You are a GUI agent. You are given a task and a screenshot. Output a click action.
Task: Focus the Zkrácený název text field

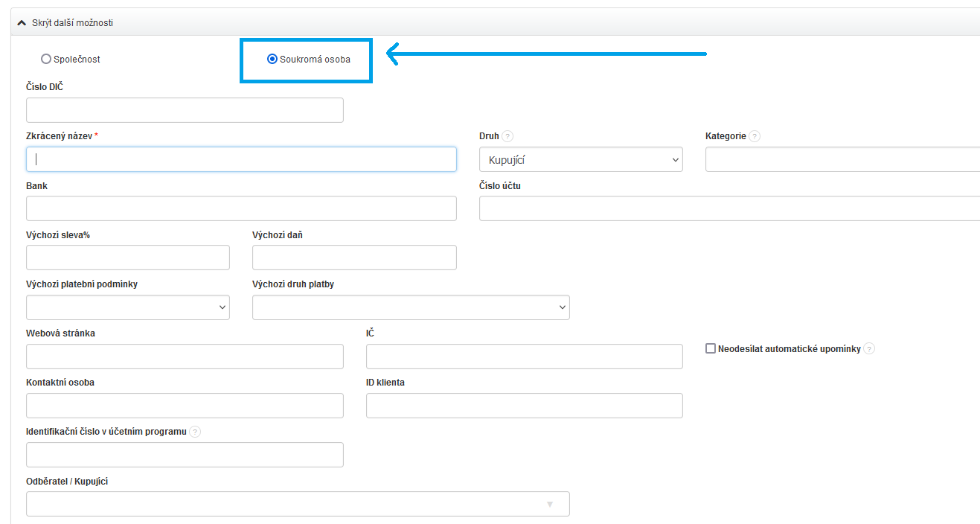(x=241, y=159)
